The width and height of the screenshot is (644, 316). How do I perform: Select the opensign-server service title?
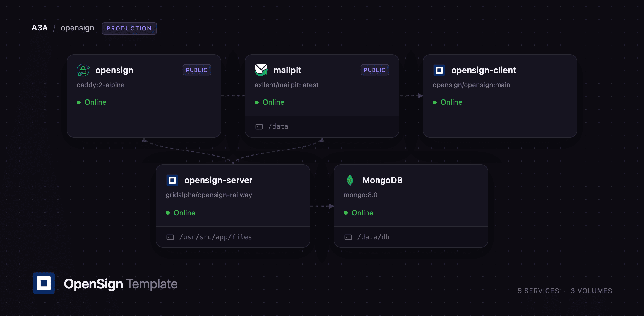218,180
